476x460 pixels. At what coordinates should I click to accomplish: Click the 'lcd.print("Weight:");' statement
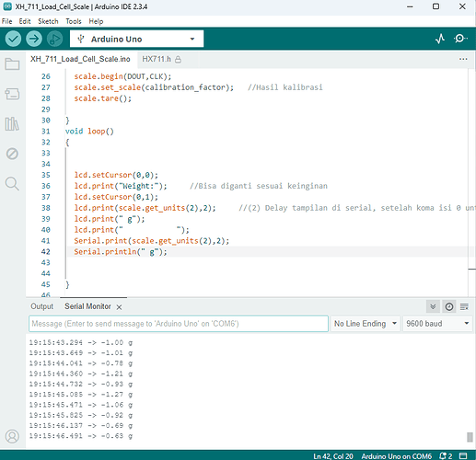(x=121, y=186)
